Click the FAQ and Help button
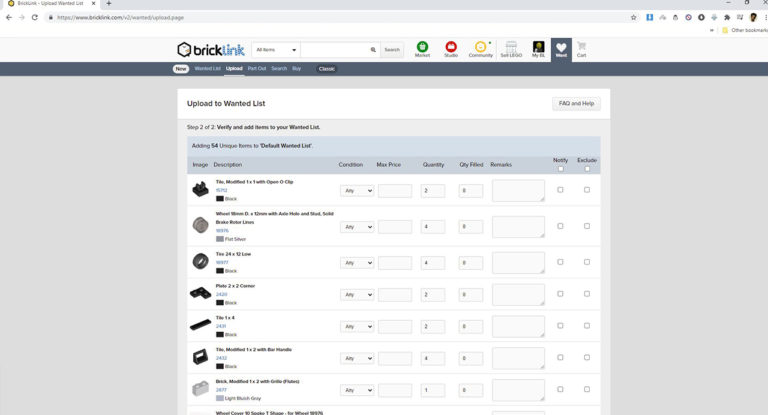768x415 pixels. click(x=576, y=103)
